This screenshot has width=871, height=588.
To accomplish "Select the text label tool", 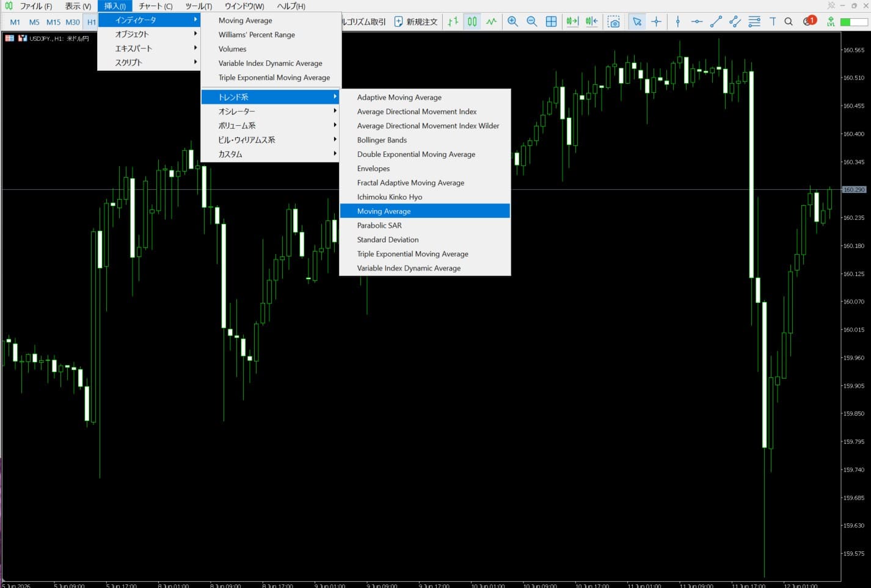I will click(x=773, y=21).
